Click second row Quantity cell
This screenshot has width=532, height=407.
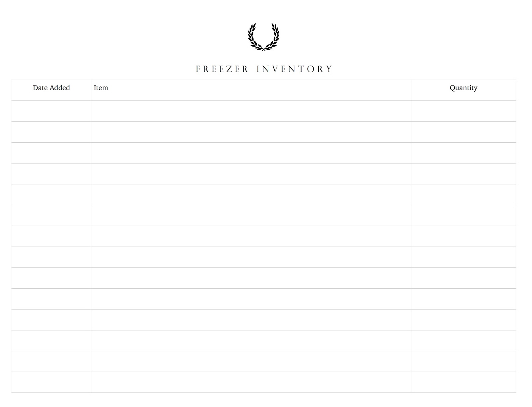[464, 132]
